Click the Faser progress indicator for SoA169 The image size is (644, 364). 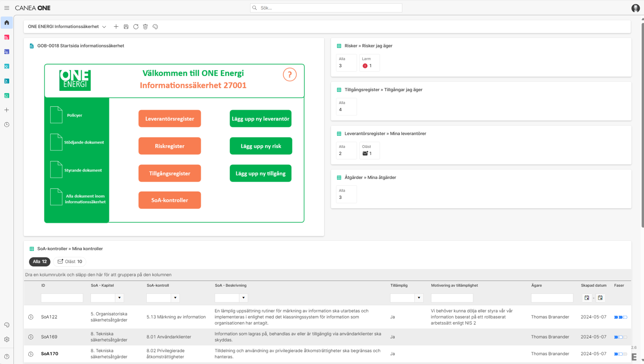coord(621,337)
